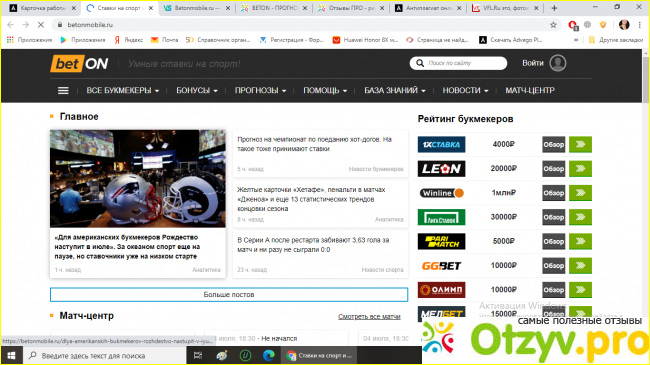Click the betON logo
The width and height of the screenshot is (650, 365).
tap(79, 63)
